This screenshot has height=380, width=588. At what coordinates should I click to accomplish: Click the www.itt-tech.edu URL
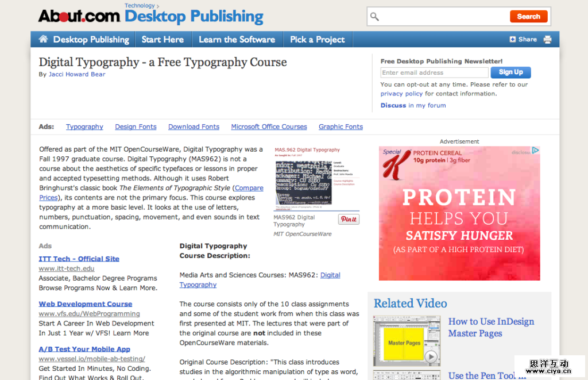67,268
